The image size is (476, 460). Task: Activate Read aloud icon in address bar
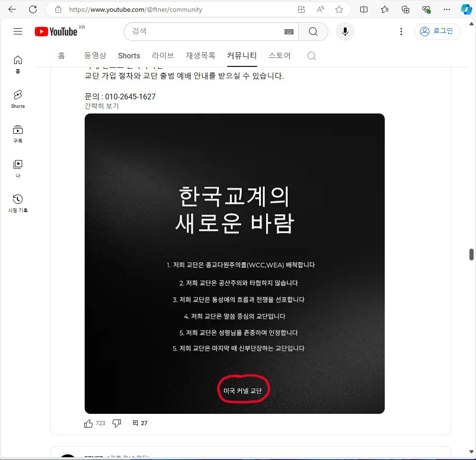point(320,9)
